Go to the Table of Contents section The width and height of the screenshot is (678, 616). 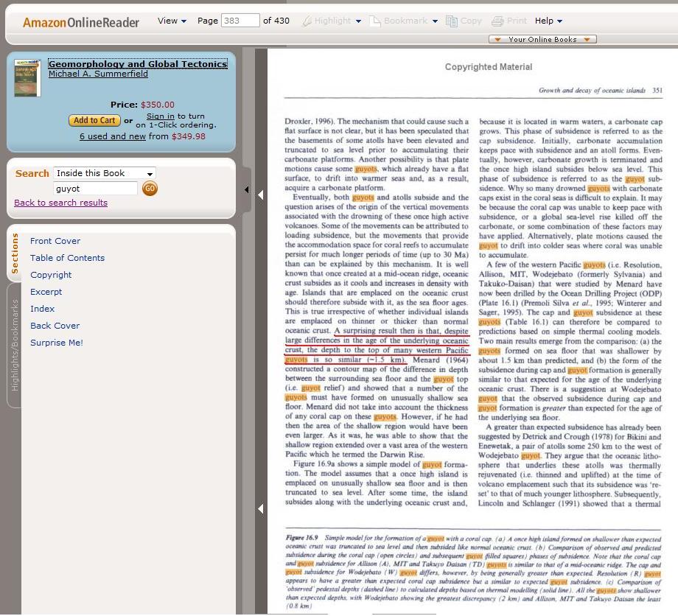[68, 258]
